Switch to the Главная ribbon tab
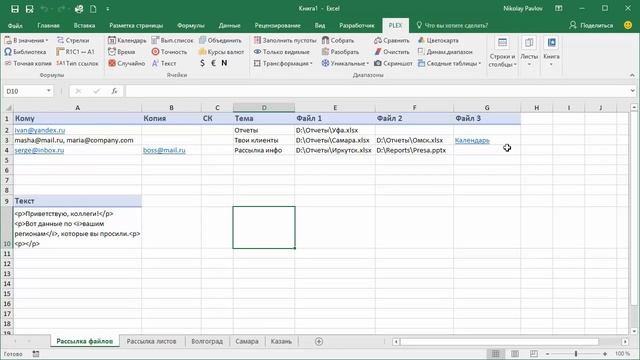 click(x=48, y=25)
